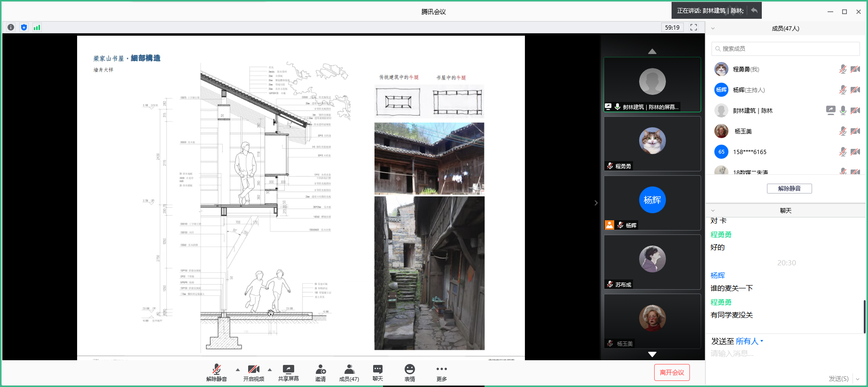The height and width of the screenshot is (387, 868).
Task: Click chat message 有同学麦没关
Action: [732, 315]
